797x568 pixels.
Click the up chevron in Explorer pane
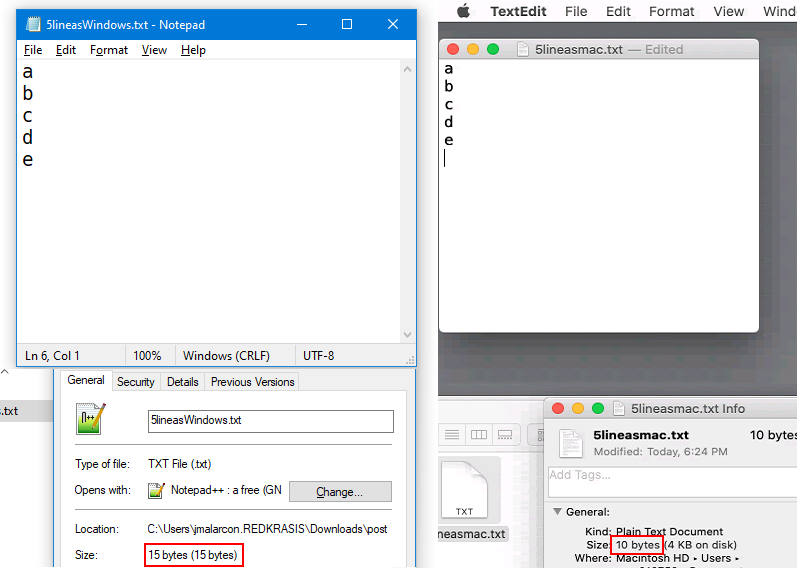click(3, 373)
